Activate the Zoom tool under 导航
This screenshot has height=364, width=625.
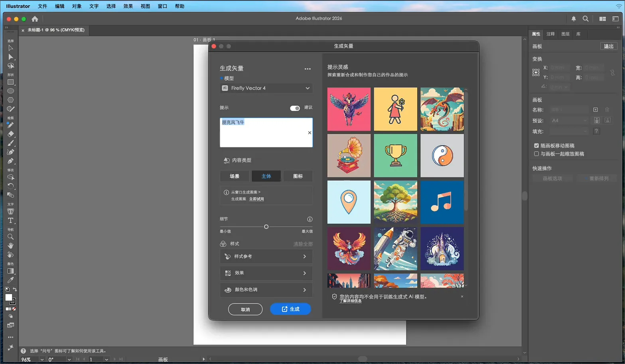point(11,237)
